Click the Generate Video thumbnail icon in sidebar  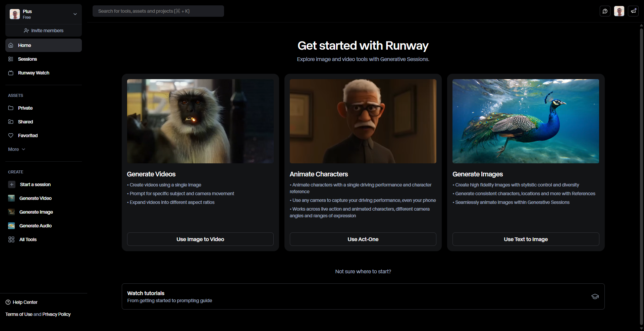(11, 198)
